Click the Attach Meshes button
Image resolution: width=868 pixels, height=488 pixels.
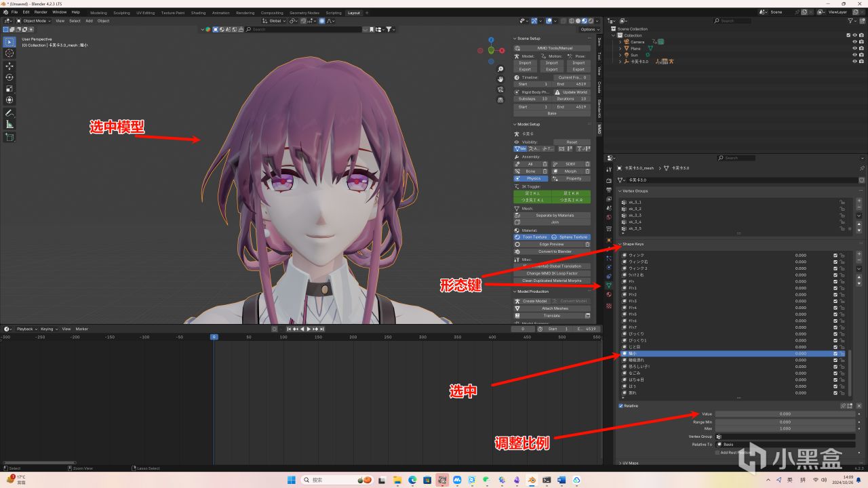[552, 308]
